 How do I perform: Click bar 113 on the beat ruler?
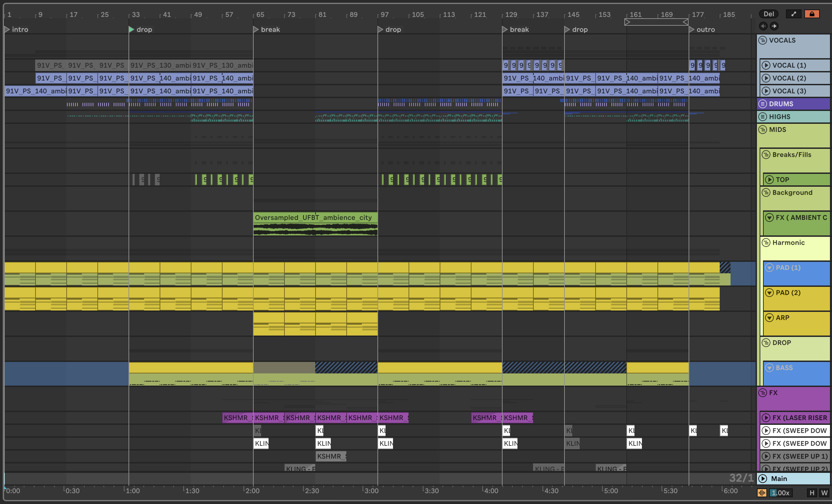pyautogui.click(x=449, y=15)
